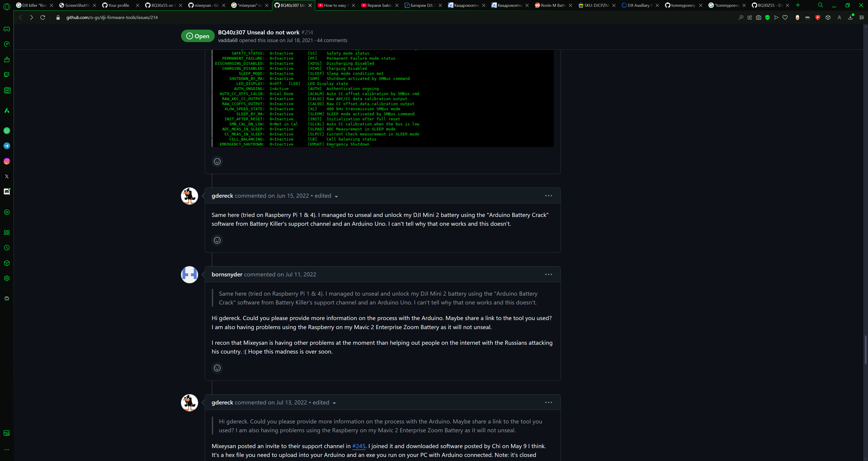Open the profile icon in toolbar
Image resolution: width=868 pixels, height=461 pixels.
[839, 18]
